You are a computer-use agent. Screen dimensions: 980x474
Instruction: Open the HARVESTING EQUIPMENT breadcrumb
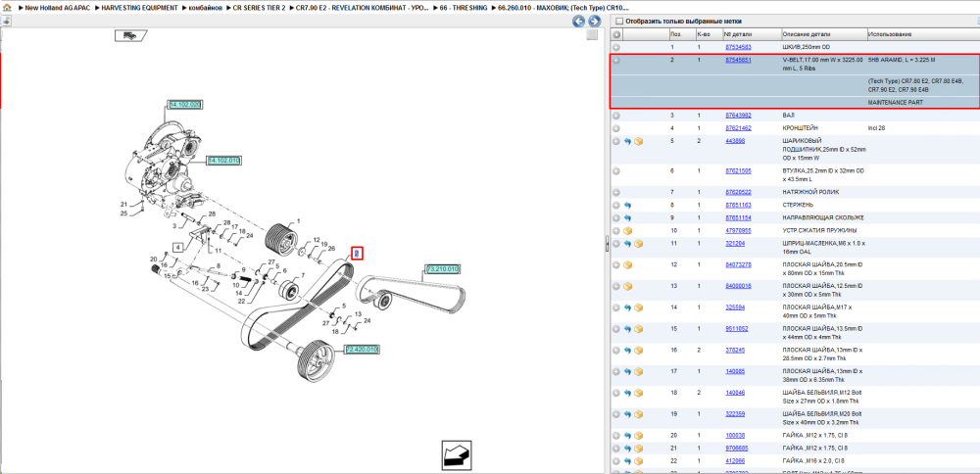tap(139, 8)
